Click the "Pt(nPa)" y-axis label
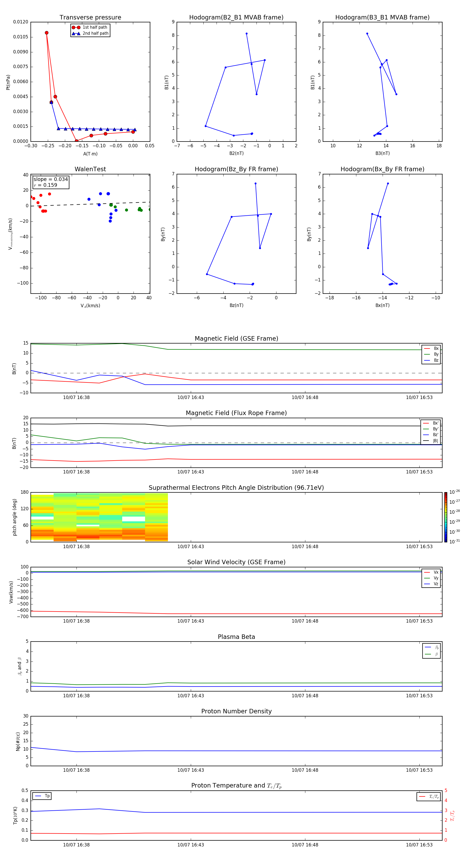 tap(8, 82)
